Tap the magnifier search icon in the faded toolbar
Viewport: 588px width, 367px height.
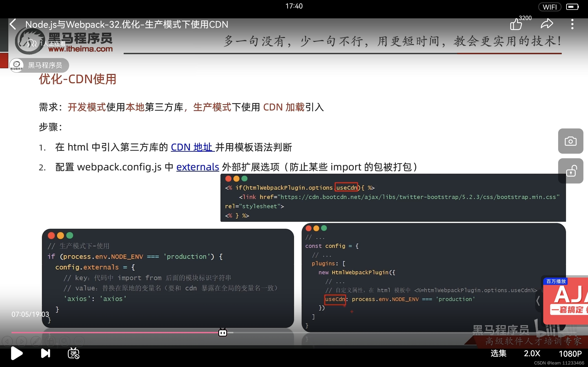coord(64,341)
